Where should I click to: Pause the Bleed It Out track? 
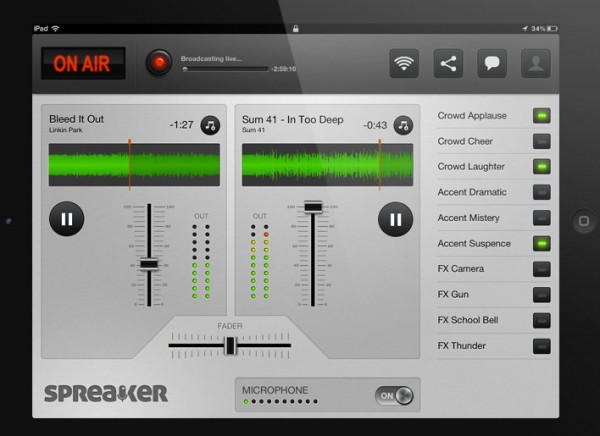coord(67,217)
